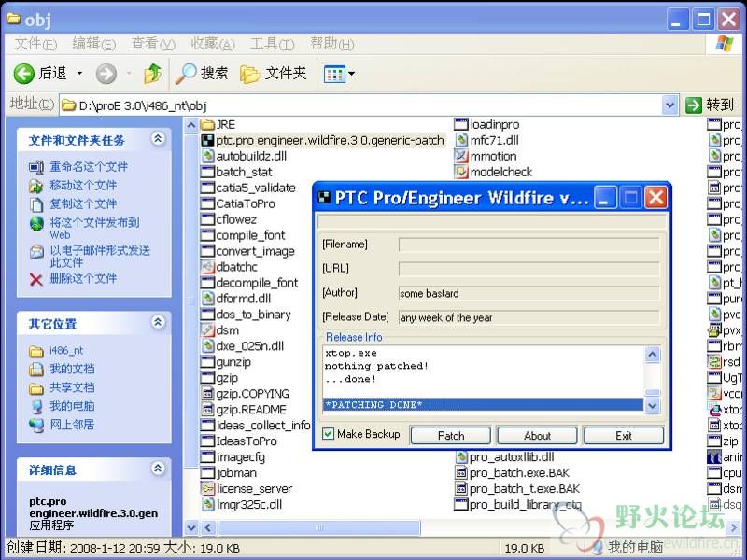Collapse the 详细信息 panel
The image size is (747, 560).
pyautogui.click(x=158, y=469)
